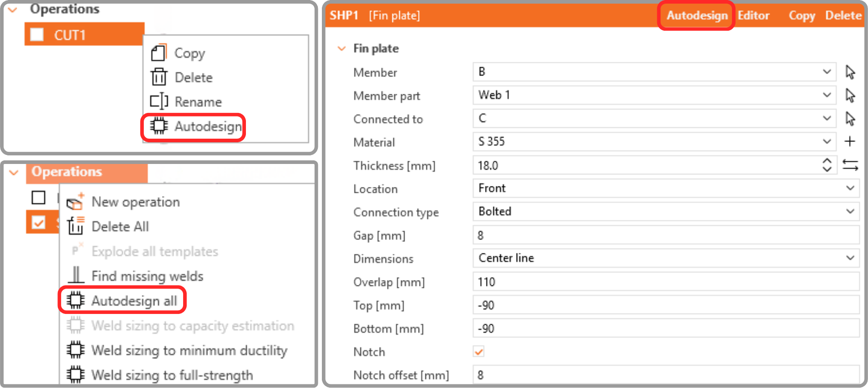Uncheck the Notch checkbox
This screenshot has height=388, width=868.
[479, 352]
